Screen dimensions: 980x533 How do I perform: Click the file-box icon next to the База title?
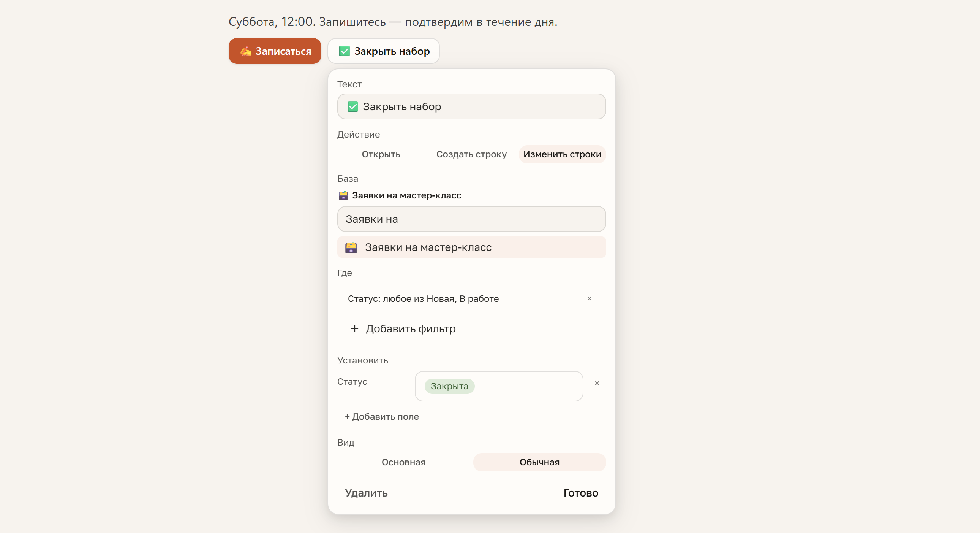(x=343, y=195)
